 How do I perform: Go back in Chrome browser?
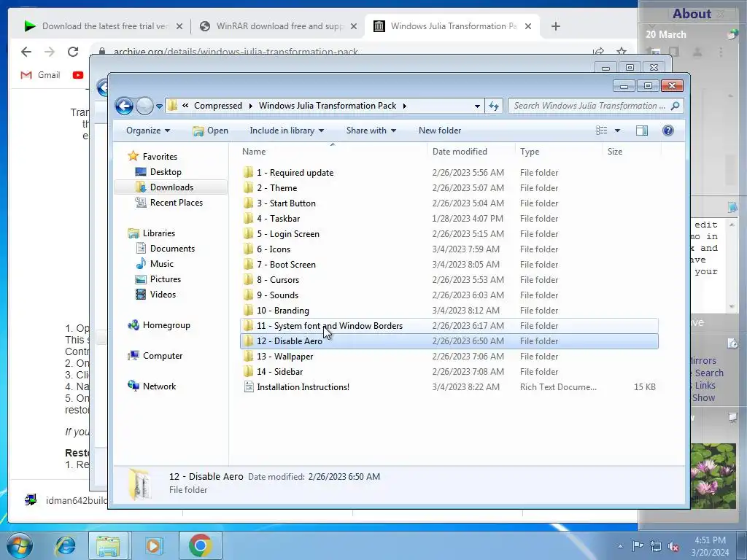pyautogui.click(x=26, y=52)
